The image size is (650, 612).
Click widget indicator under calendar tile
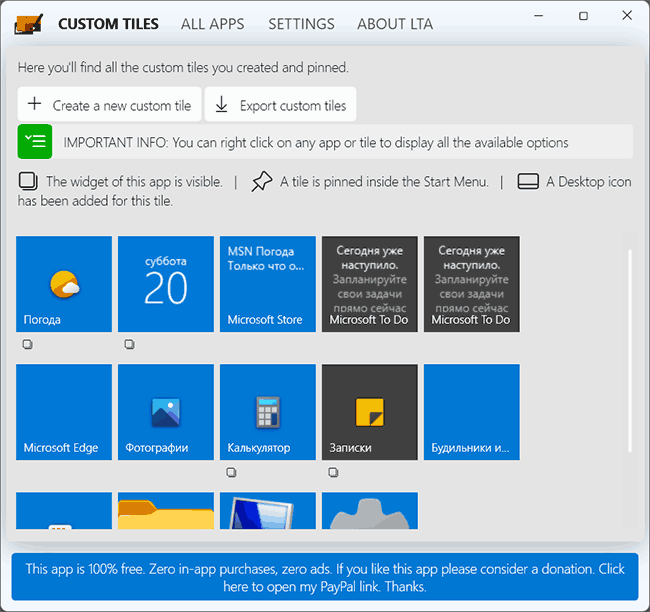click(x=130, y=344)
